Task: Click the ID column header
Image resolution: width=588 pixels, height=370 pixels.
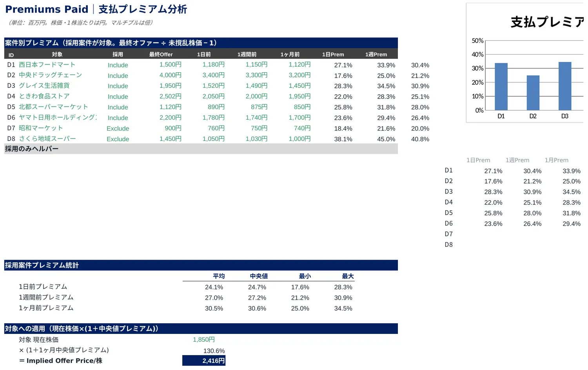Action: pyautogui.click(x=11, y=55)
